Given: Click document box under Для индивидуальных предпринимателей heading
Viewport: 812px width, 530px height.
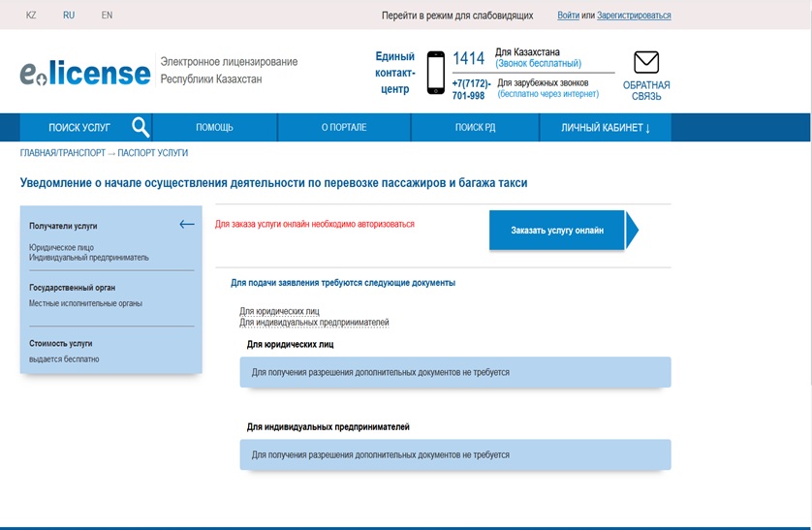Looking at the screenshot, I should pyautogui.click(x=455, y=455).
